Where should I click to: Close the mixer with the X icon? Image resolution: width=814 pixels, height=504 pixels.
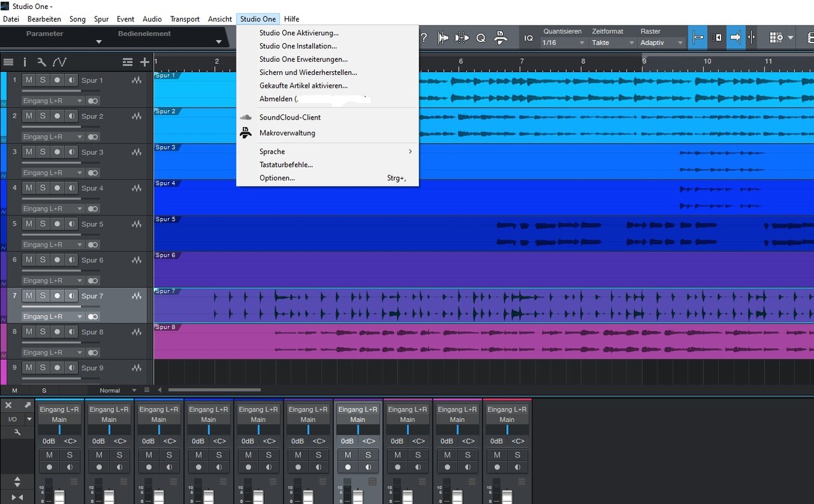9,405
